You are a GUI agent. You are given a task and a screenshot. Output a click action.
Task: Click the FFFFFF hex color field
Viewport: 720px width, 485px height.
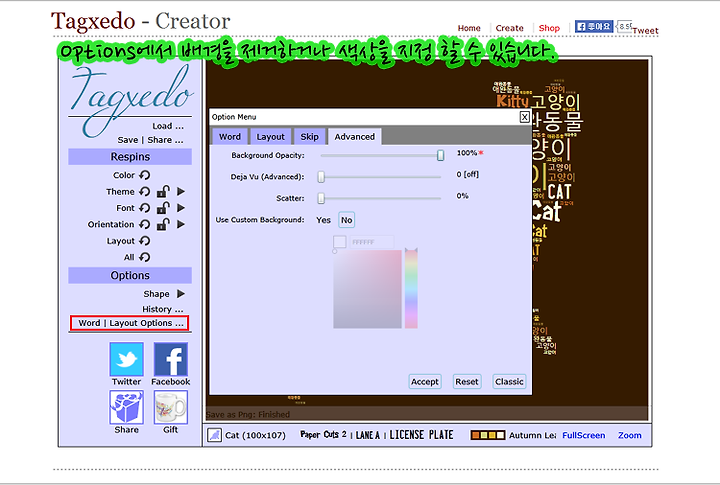pos(372,242)
